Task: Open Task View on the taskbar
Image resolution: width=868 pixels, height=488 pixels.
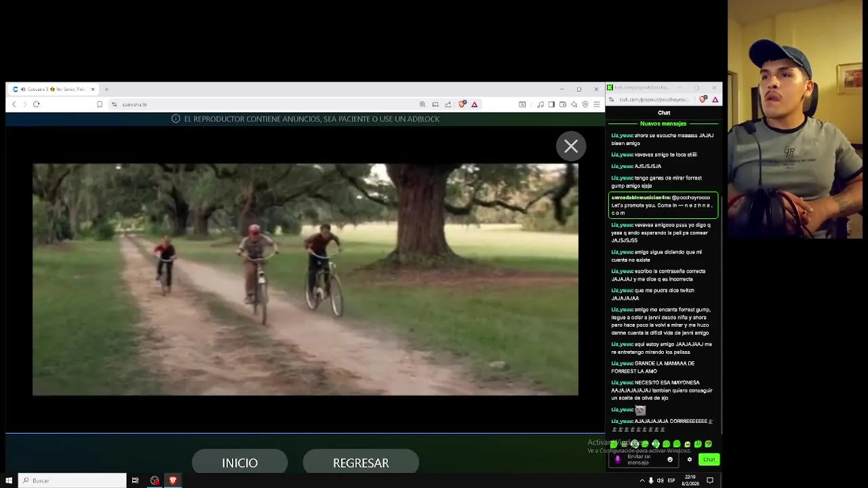Action: coord(135,481)
